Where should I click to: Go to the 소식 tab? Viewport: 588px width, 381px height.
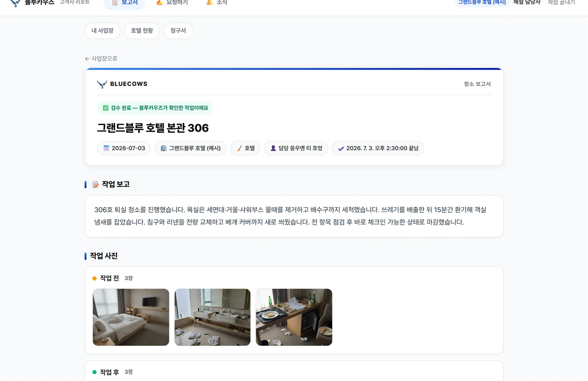[x=217, y=3]
